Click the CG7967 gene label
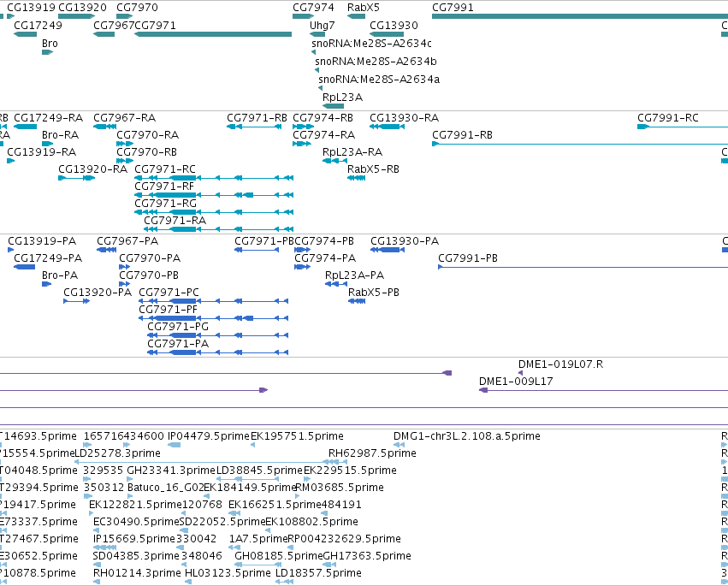The image size is (728, 586). 114,25
